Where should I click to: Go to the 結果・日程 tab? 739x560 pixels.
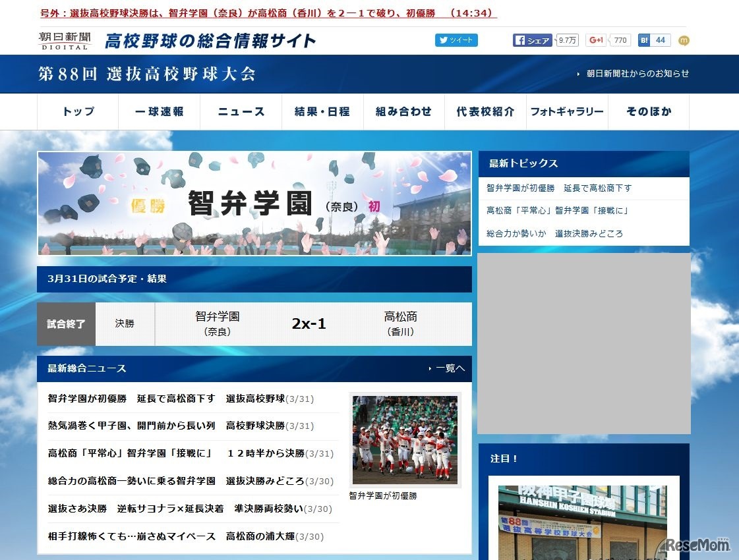[322, 112]
